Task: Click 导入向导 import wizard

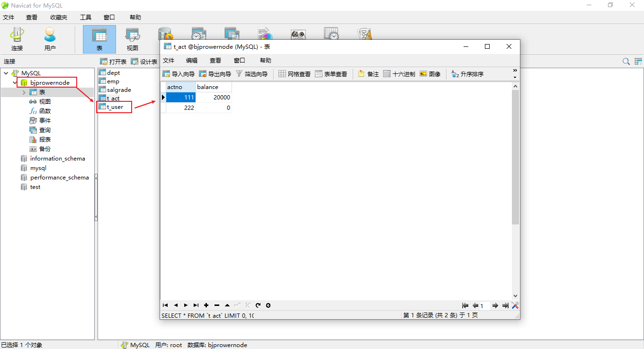Action: pos(179,74)
